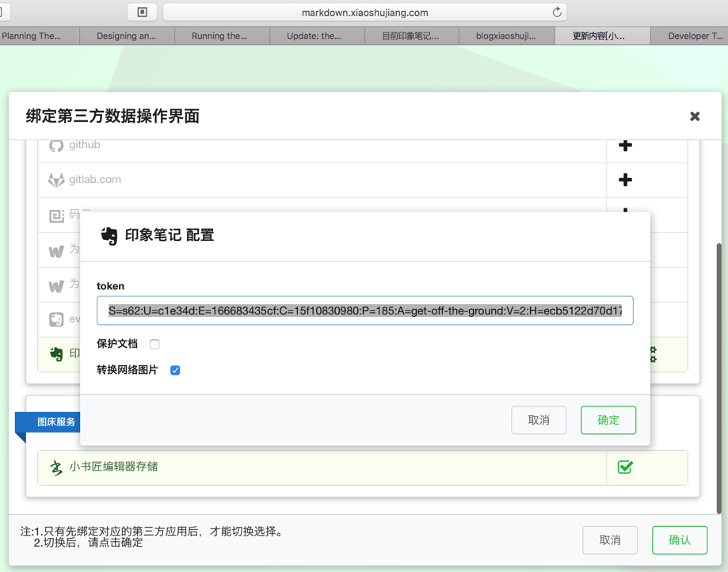Screen dimensions: 728x572
Task: Confirm token with 确定 button
Action: click(x=608, y=420)
